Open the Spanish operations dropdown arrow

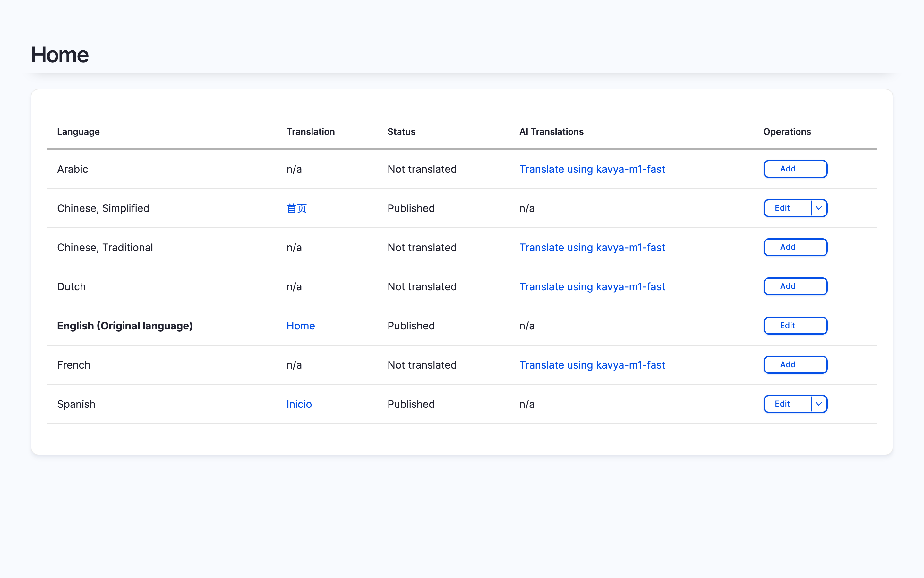(819, 404)
